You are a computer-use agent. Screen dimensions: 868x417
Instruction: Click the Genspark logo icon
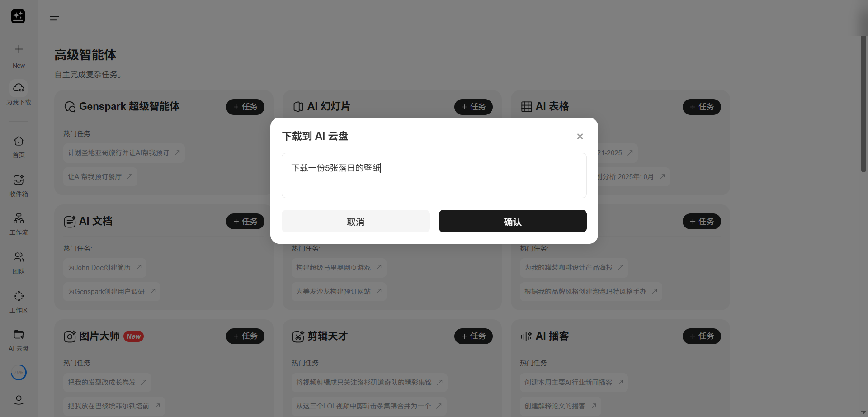click(18, 17)
